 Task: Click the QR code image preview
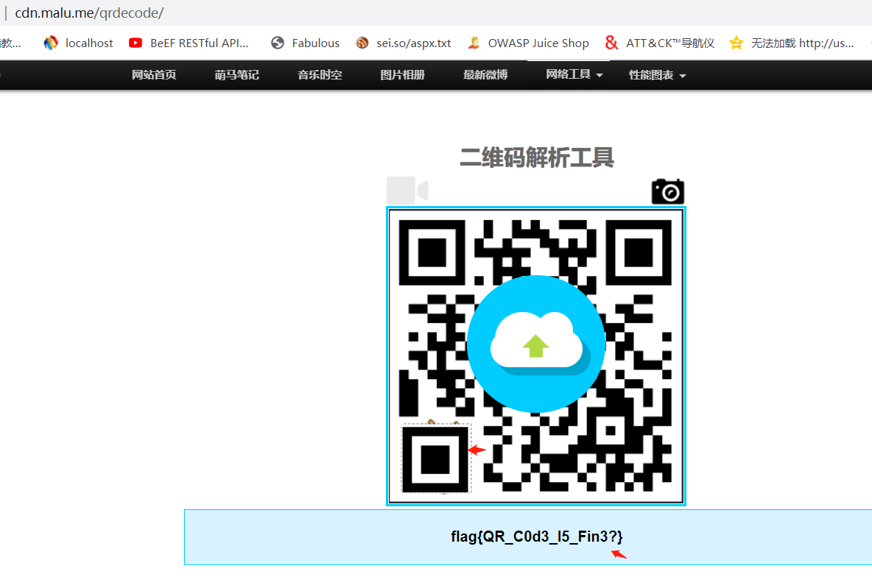click(536, 356)
